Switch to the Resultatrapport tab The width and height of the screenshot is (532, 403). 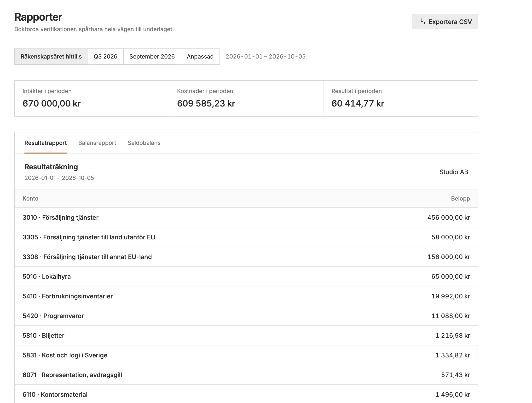tap(46, 143)
